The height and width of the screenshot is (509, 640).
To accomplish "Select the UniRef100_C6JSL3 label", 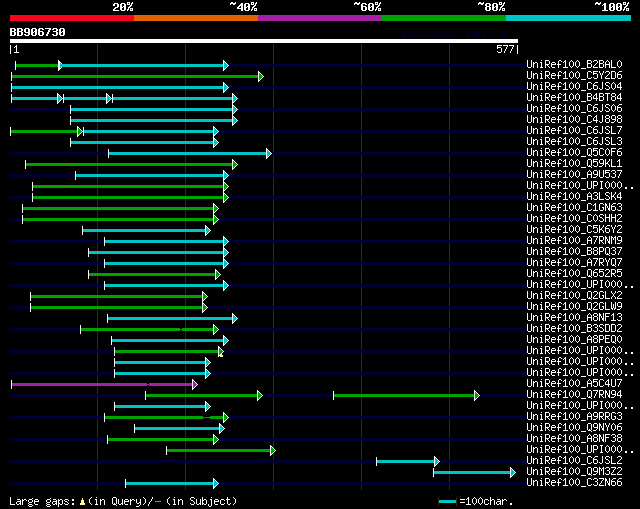I will [574, 142].
